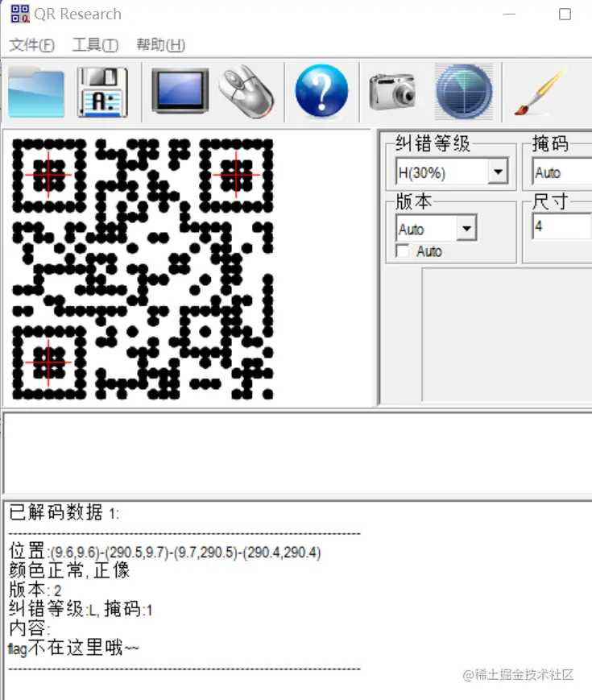Open the 掩码 Auto combo box

564,172
